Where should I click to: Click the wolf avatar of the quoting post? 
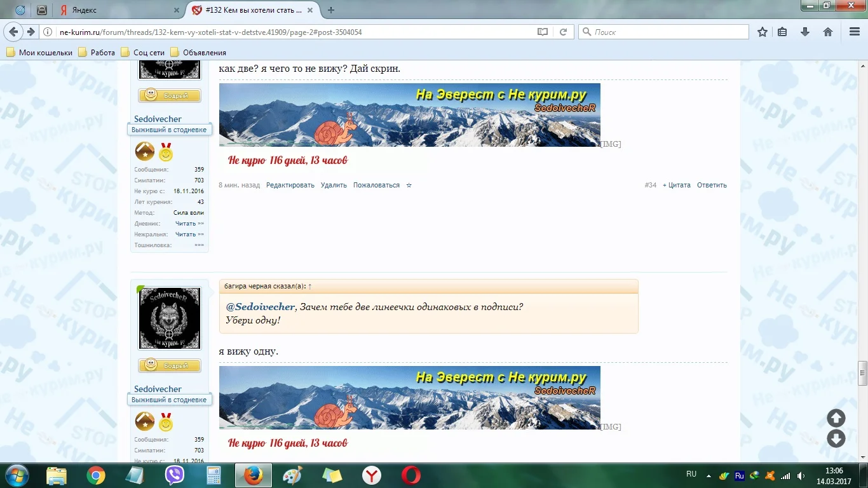(x=170, y=318)
